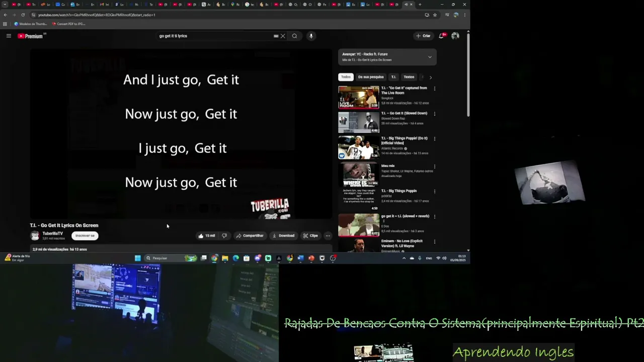Open the Eminem - No Love video title
This screenshot has width=644, height=362.
point(401,243)
